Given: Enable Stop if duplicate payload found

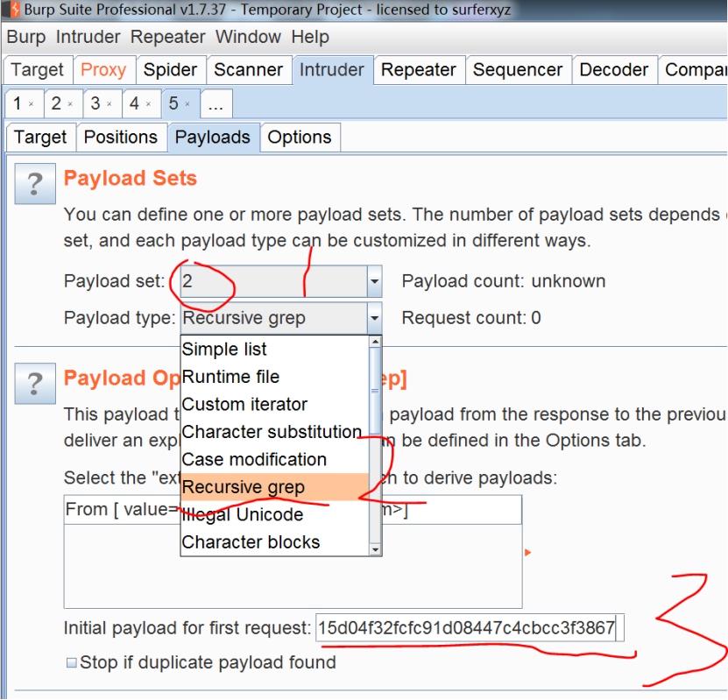Looking at the screenshot, I should coord(71,662).
